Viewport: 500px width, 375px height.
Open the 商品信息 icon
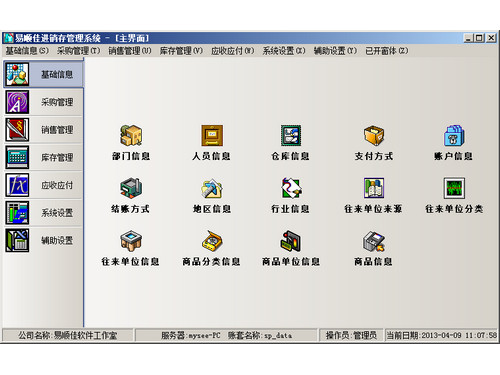tap(374, 241)
